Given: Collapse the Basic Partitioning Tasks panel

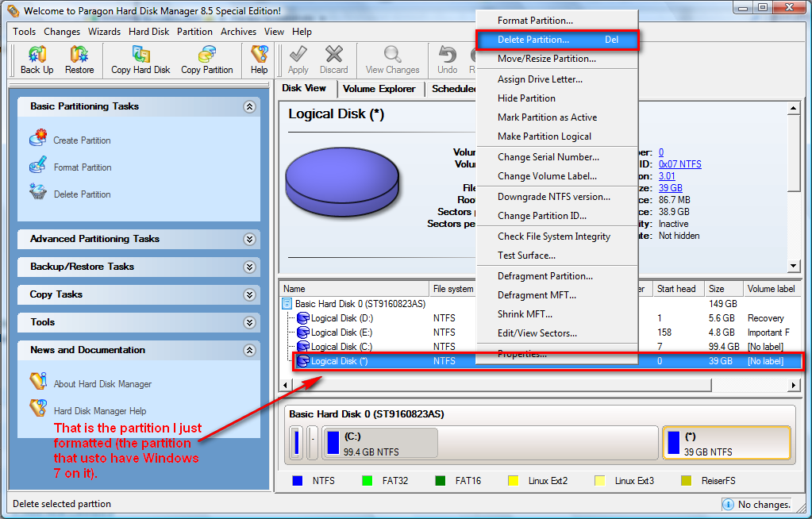Looking at the screenshot, I should (250, 106).
